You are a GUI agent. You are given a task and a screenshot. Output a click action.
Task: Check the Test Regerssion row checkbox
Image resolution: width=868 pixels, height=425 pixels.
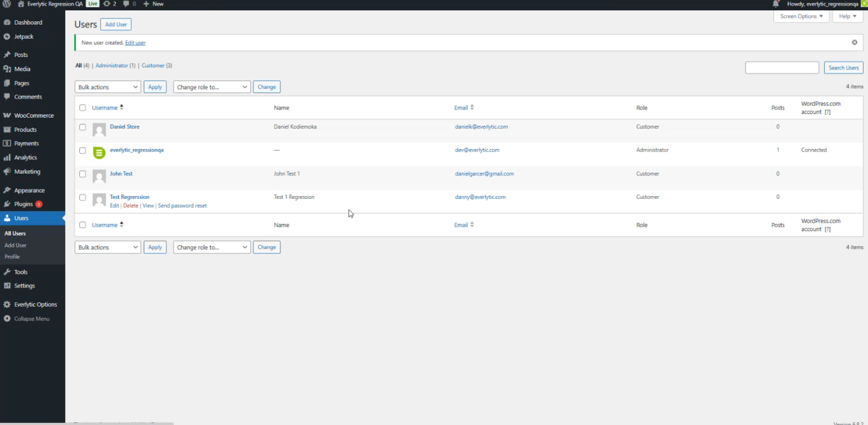83,198
